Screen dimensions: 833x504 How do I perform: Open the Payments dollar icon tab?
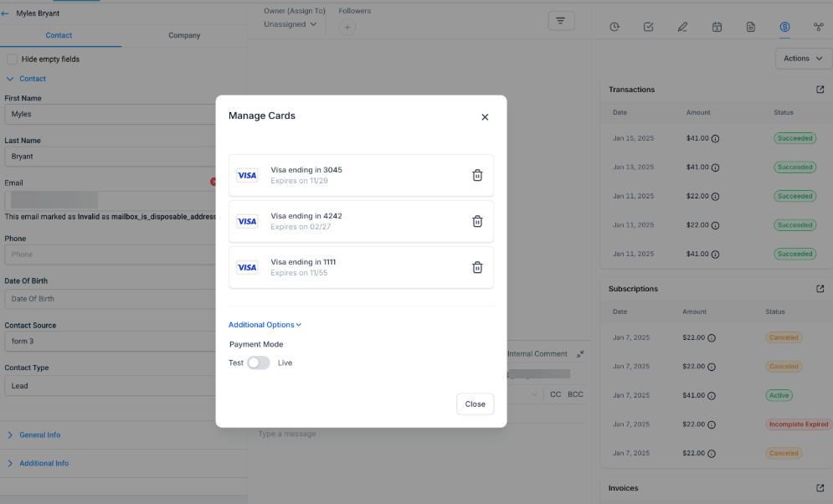point(784,27)
